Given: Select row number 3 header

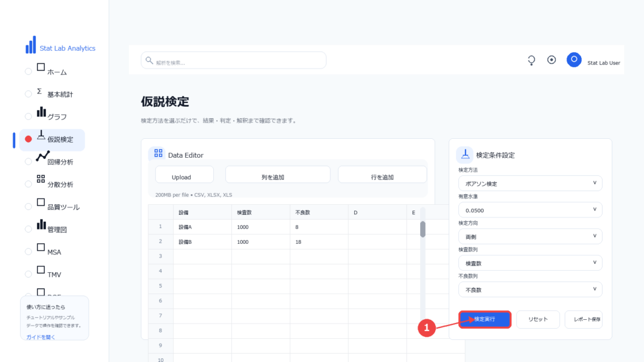Looking at the screenshot, I should click(x=160, y=256).
